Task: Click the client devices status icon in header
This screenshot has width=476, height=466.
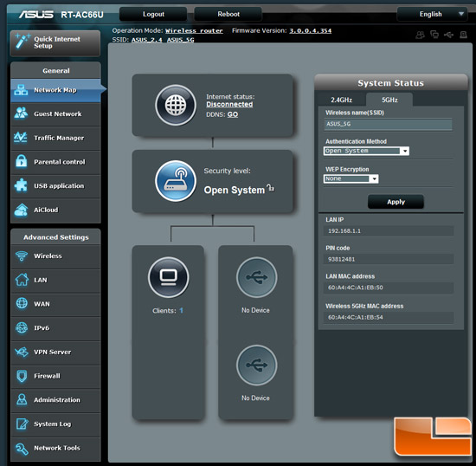Action: point(434,35)
